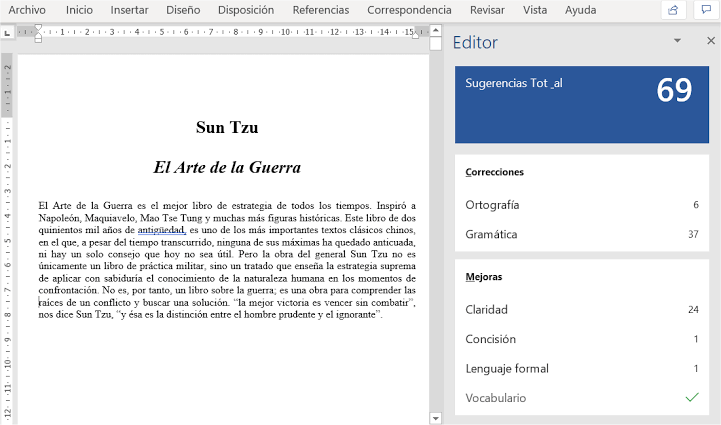Screen dimensions: 721x425
Task: Click the Vocabulario green checkmark
Action: [x=692, y=397]
